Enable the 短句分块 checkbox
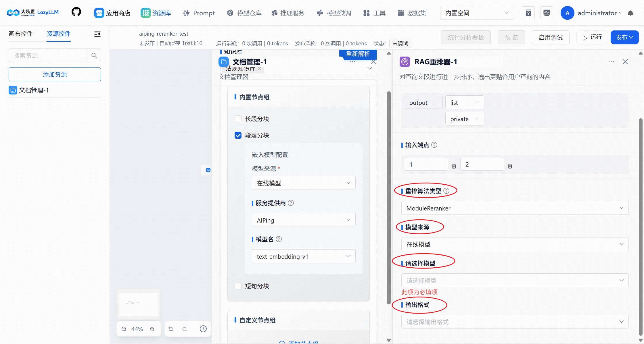 coord(238,286)
